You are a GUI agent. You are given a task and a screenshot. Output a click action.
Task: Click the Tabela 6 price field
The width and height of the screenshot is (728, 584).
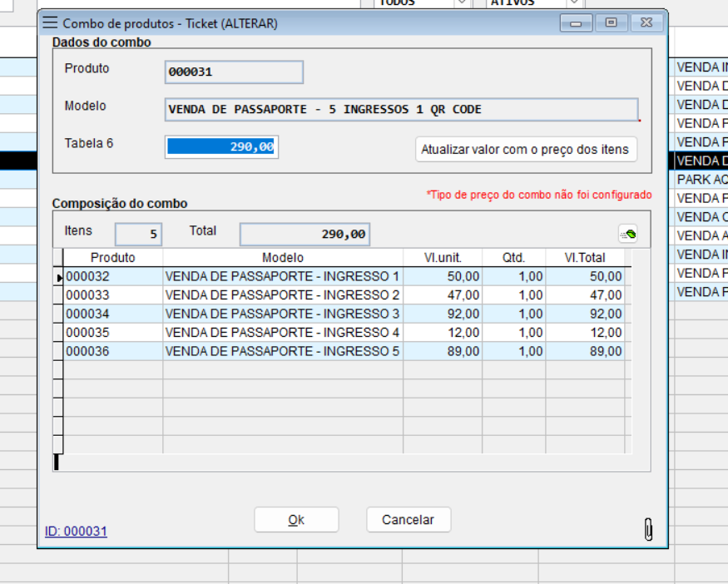click(x=221, y=147)
